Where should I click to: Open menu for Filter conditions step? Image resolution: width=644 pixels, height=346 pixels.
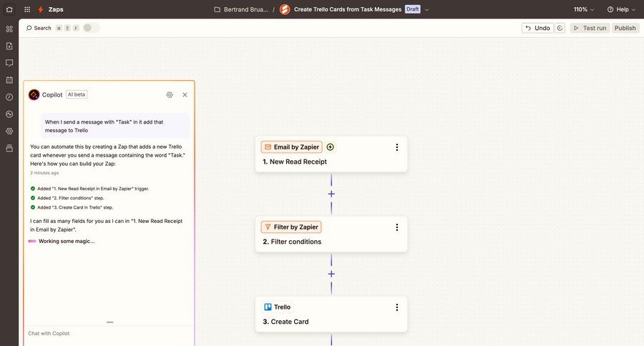396,227
